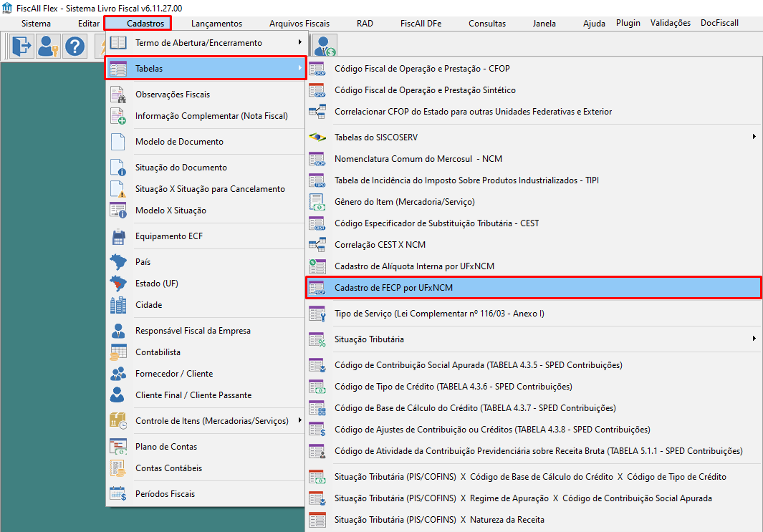Image resolution: width=763 pixels, height=532 pixels.
Task: Open the Plugin menu
Action: pyautogui.click(x=628, y=23)
